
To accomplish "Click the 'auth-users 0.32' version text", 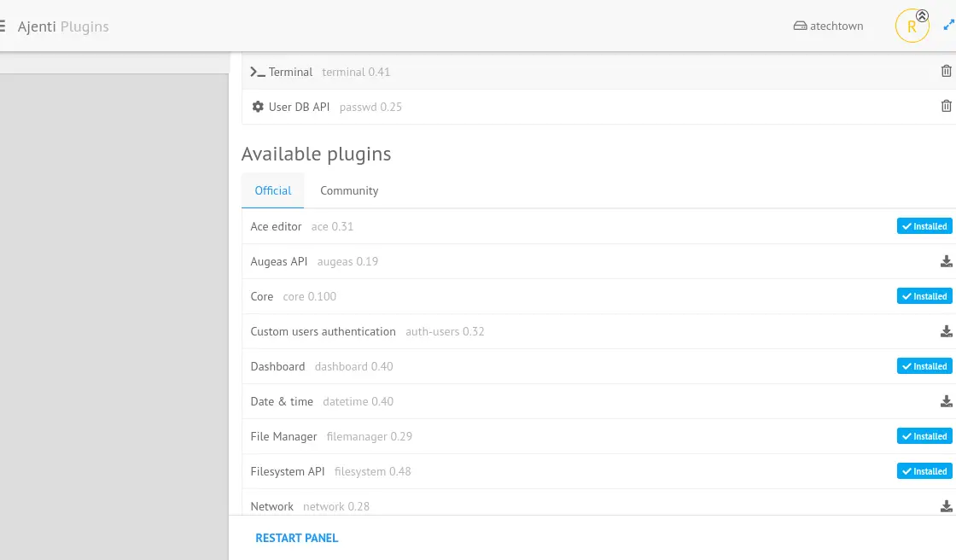I will point(445,331).
